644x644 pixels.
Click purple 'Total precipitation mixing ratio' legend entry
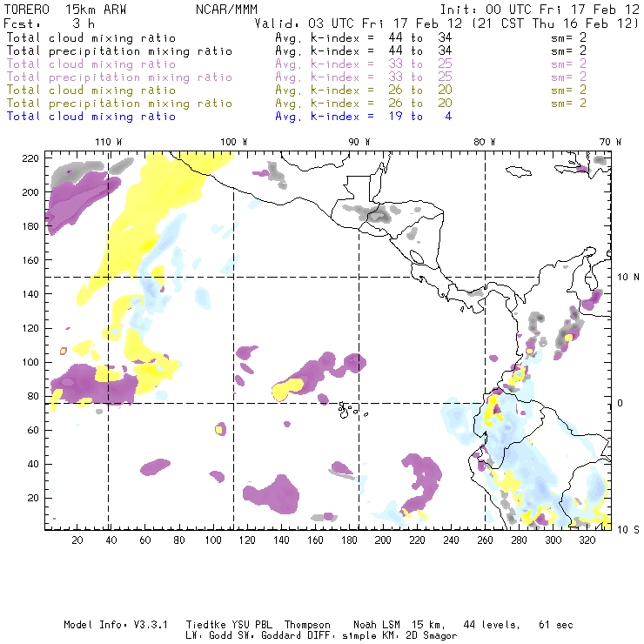[x=119, y=77]
